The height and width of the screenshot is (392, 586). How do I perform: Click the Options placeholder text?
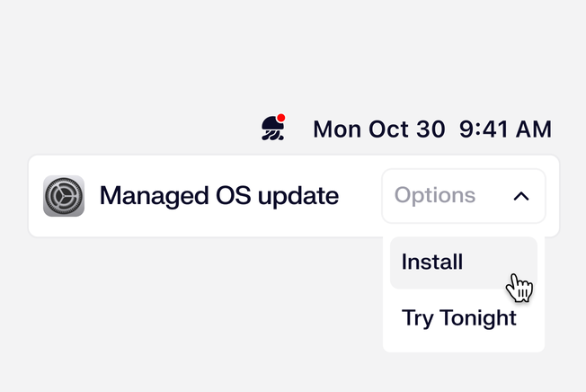pyautogui.click(x=435, y=196)
